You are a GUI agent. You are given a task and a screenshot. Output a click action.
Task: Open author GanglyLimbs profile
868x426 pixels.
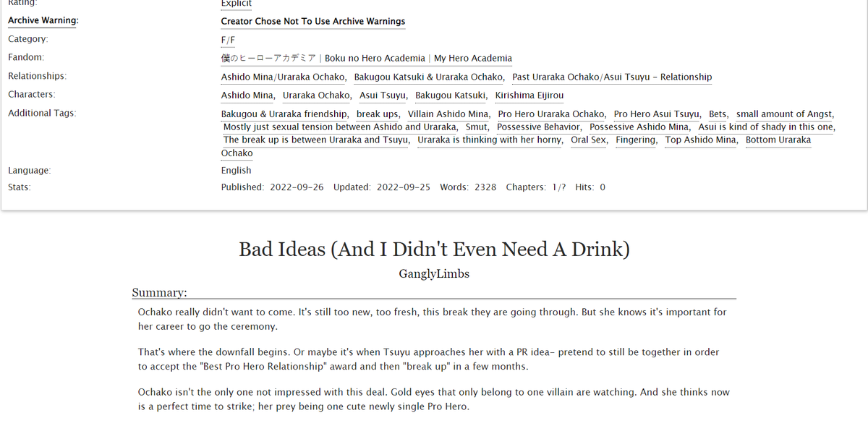(434, 274)
